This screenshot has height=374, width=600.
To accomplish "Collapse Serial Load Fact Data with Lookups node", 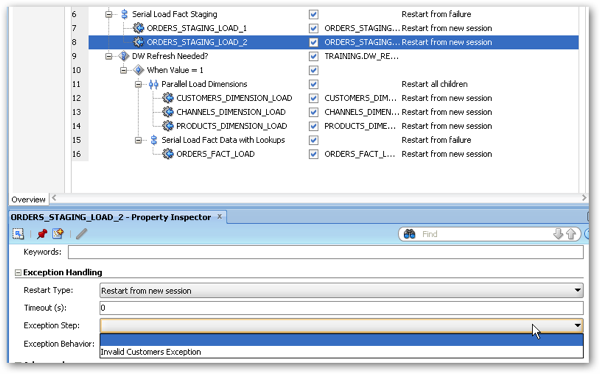I will (138, 140).
